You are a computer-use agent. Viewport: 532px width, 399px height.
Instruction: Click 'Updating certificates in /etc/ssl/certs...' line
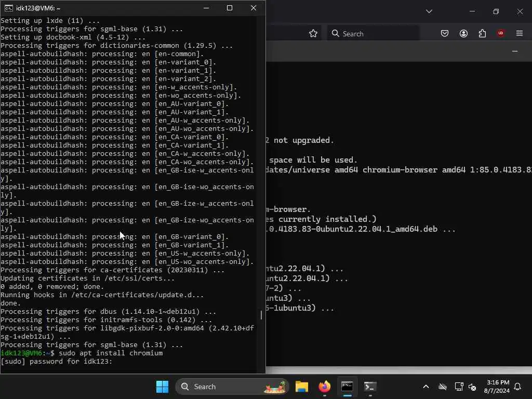pos(87,278)
